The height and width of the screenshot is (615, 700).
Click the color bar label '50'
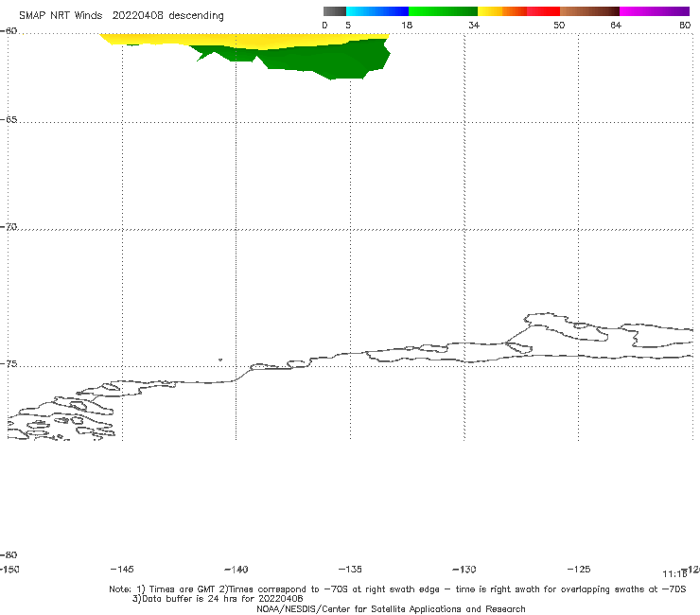tap(559, 25)
